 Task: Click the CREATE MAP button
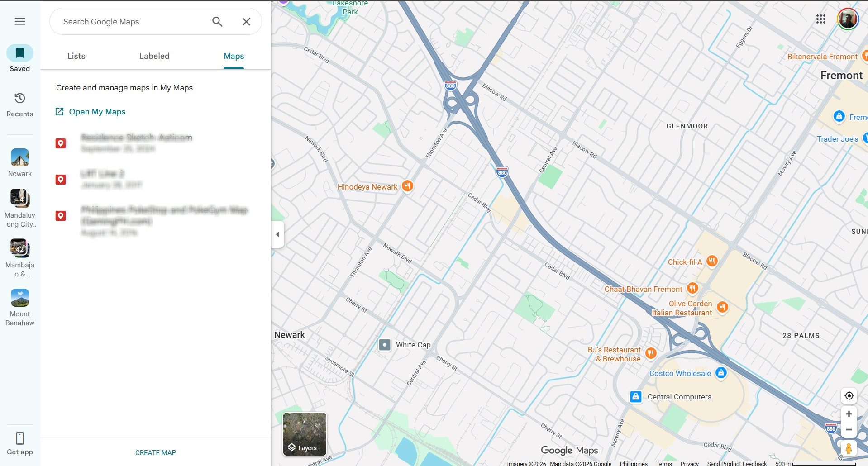pos(156,452)
